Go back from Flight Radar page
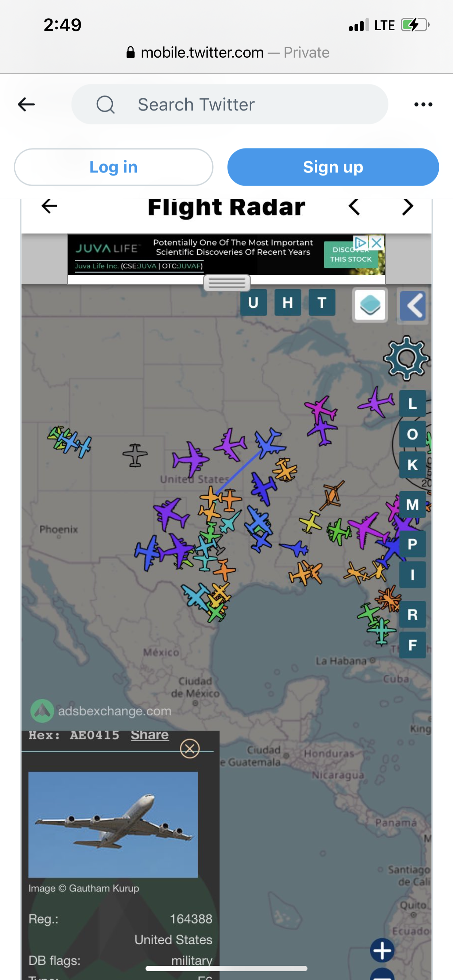The image size is (453, 980). [49, 206]
